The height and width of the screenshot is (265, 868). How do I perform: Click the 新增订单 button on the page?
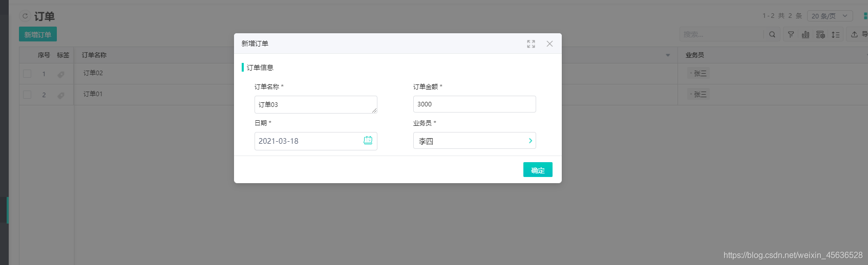click(x=38, y=34)
